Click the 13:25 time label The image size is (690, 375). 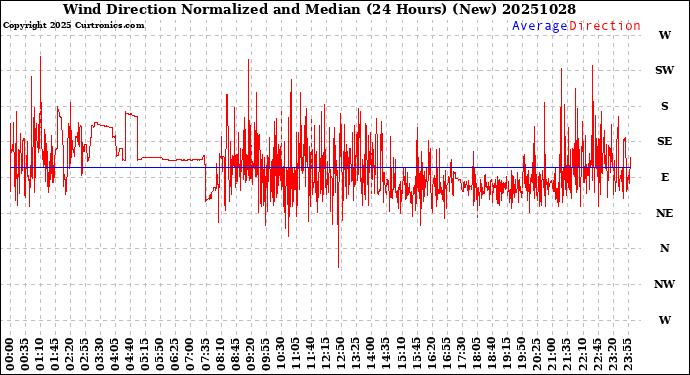pos(355,353)
